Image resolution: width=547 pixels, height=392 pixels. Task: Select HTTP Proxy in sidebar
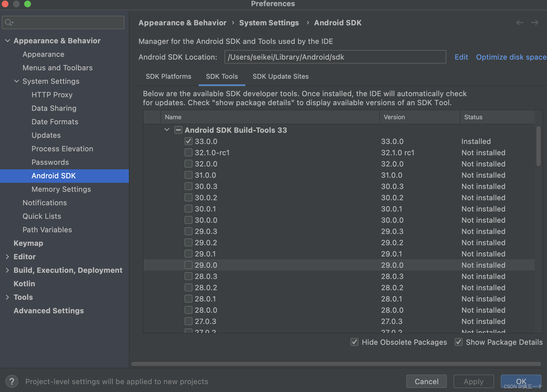[x=52, y=94]
